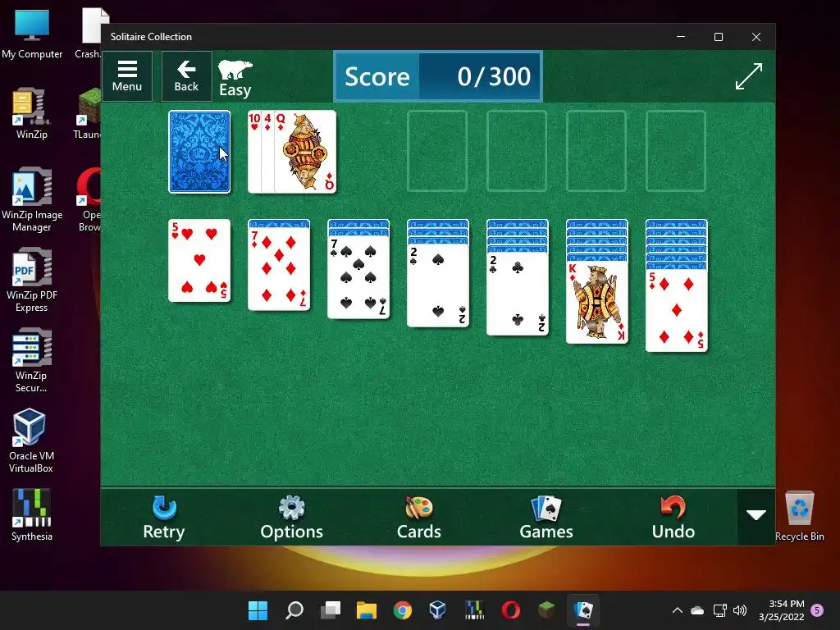This screenshot has width=840, height=630.
Task: Open the network display tray icon
Action: tap(719, 610)
